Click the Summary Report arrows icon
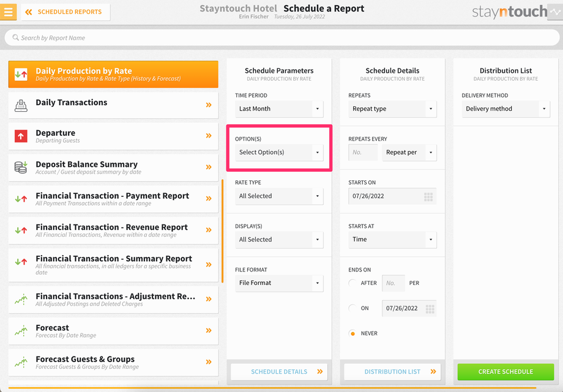Viewport: 563px width, 392px height. point(21,262)
